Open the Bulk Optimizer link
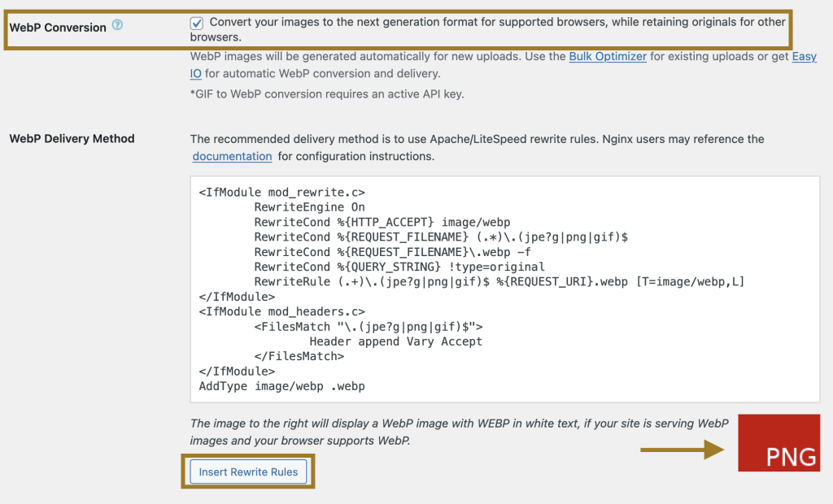Viewport: 833px width, 504px height. tap(608, 57)
